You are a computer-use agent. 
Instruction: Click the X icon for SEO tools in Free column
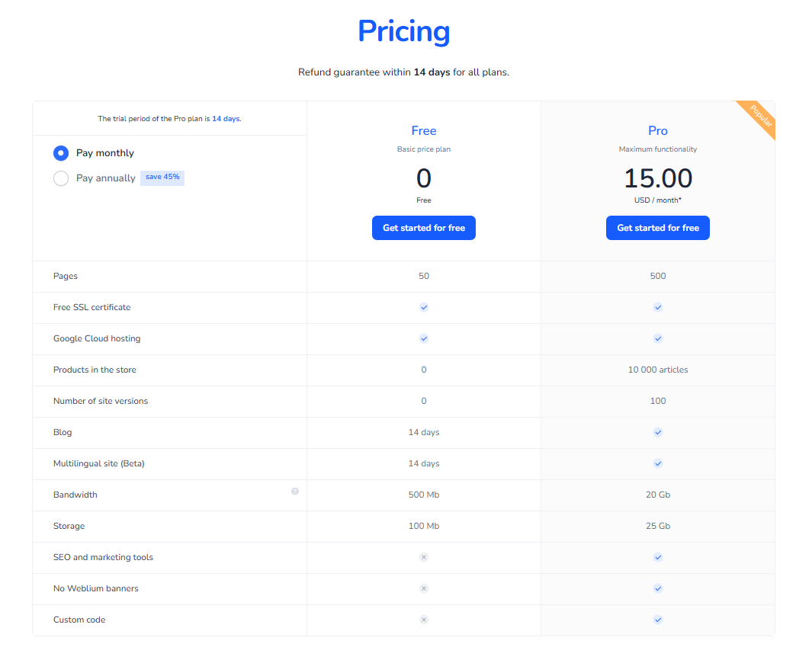click(423, 557)
